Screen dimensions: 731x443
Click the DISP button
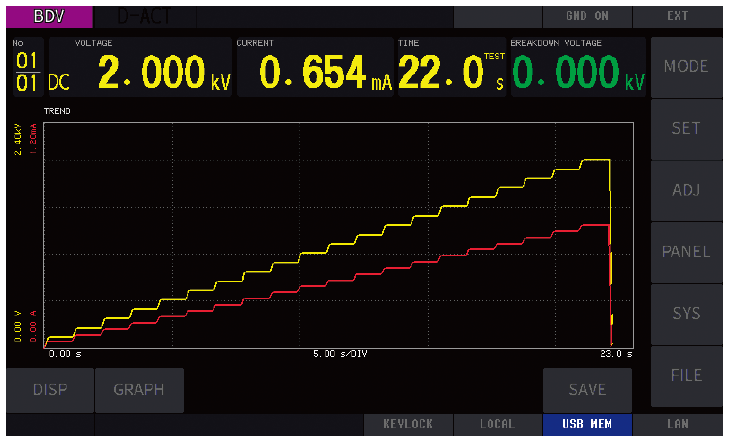click(x=50, y=390)
